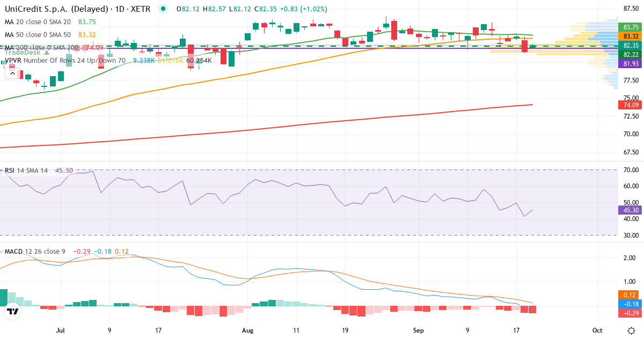Screen dimensions: 644x338
Task: Select VPVR Number Of Rows indicator legend
Action: [65, 61]
